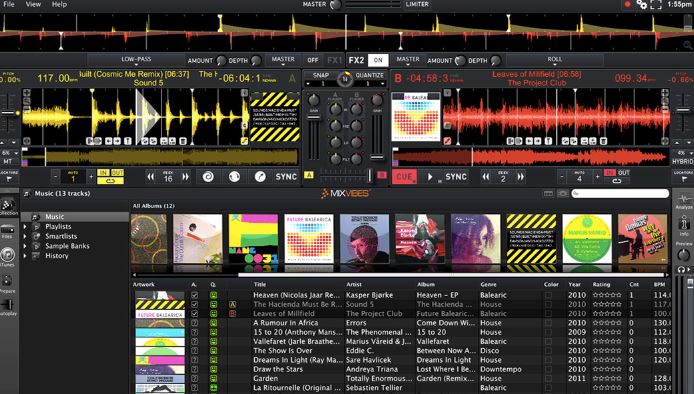This screenshot has width=694, height=394.
Task: Click the Analyze waveform icon on right
Action: click(x=683, y=198)
